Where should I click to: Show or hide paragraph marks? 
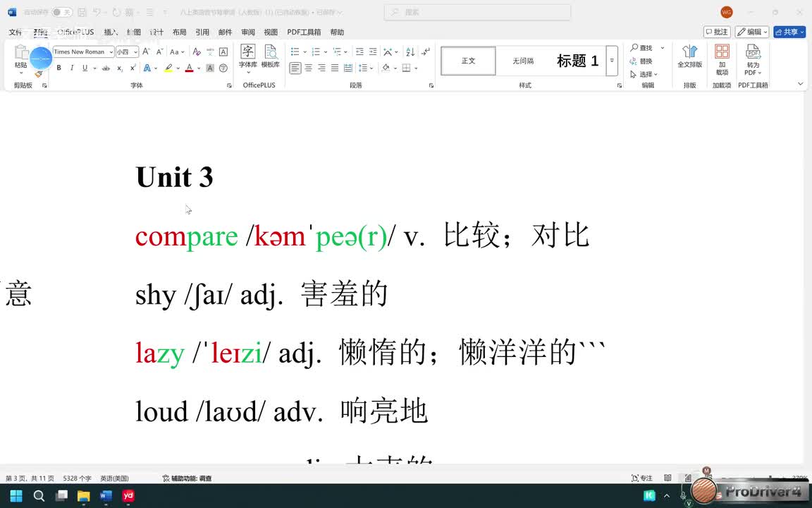click(x=426, y=52)
